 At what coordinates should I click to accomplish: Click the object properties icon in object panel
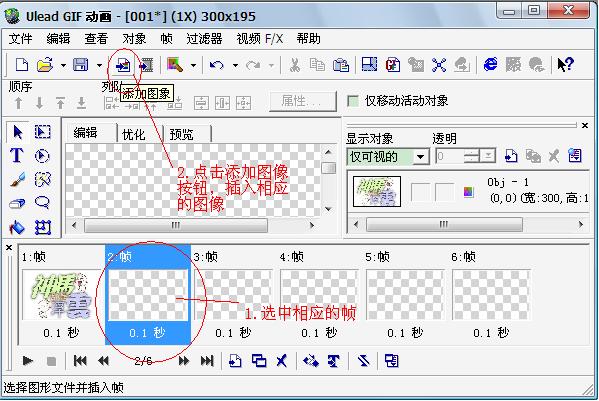[575, 155]
